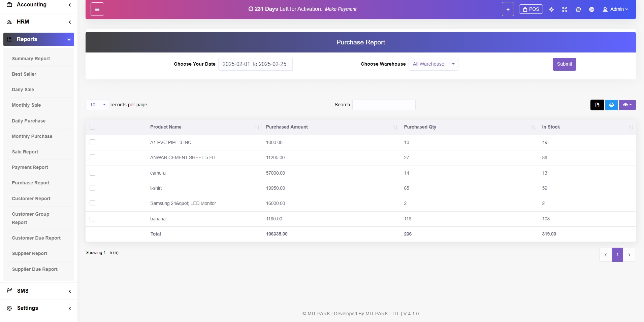Open Customer Due Report in the sidebar

(x=36, y=238)
